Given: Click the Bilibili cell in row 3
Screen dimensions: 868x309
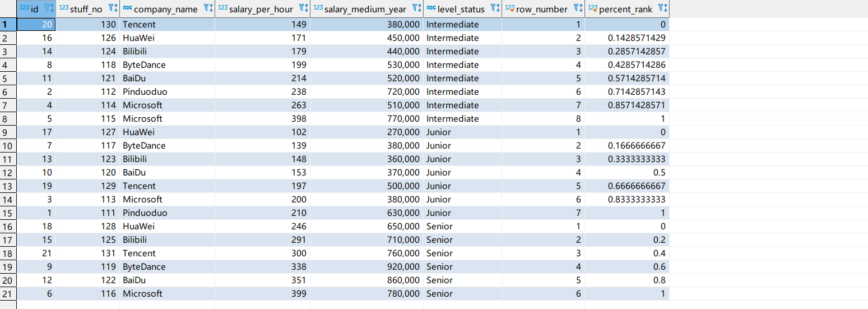Looking at the screenshot, I should 167,51.
